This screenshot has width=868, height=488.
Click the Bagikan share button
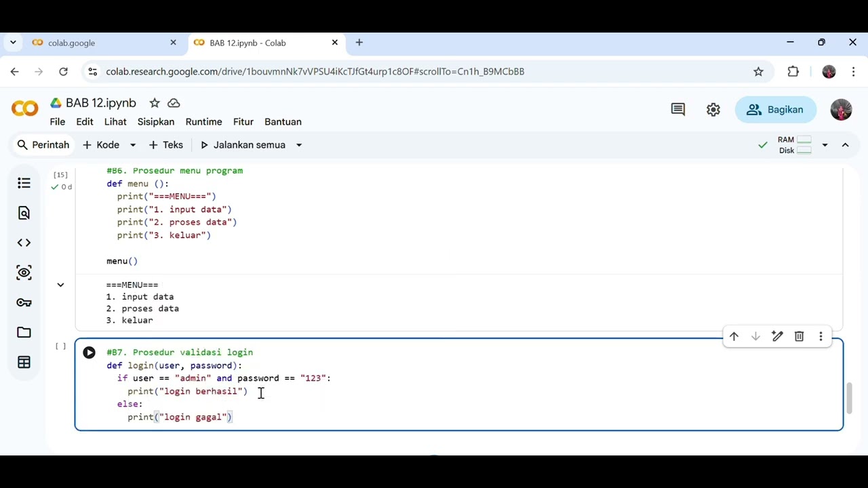(x=776, y=110)
